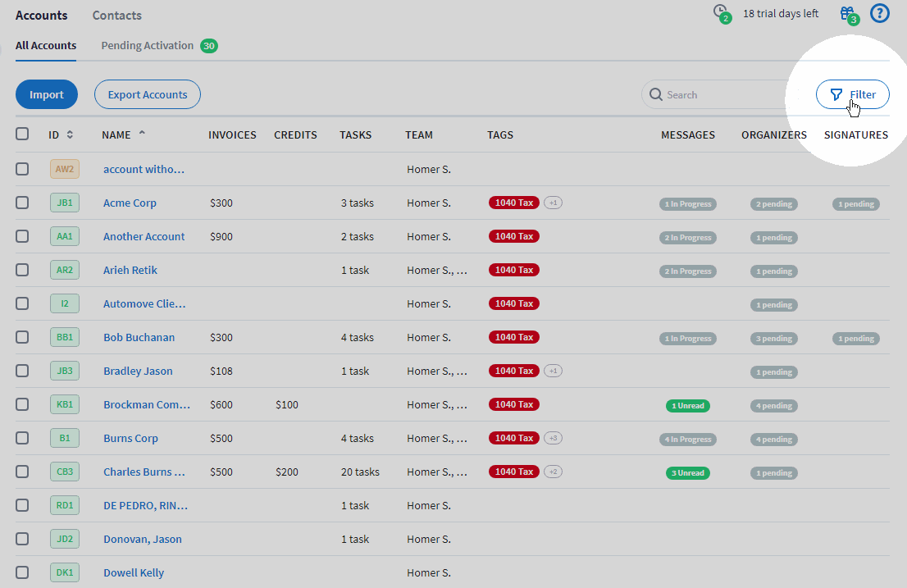
Task: Toggle the select-all checkbox in the header
Action: coord(22,134)
